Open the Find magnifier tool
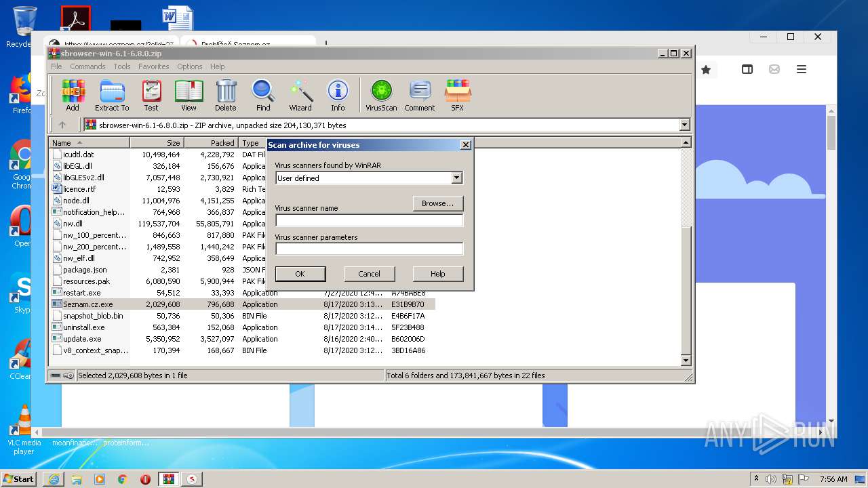 tap(263, 96)
